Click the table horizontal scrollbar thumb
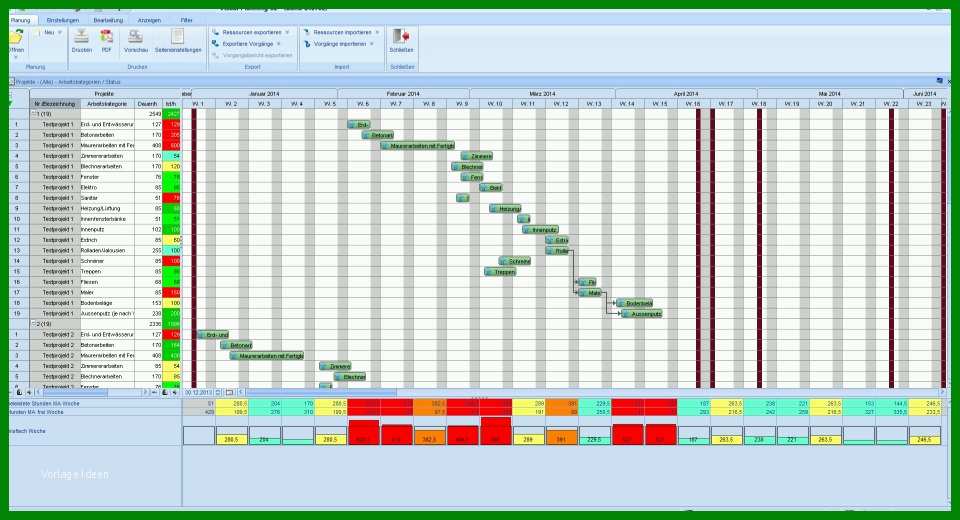 coord(74,392)
